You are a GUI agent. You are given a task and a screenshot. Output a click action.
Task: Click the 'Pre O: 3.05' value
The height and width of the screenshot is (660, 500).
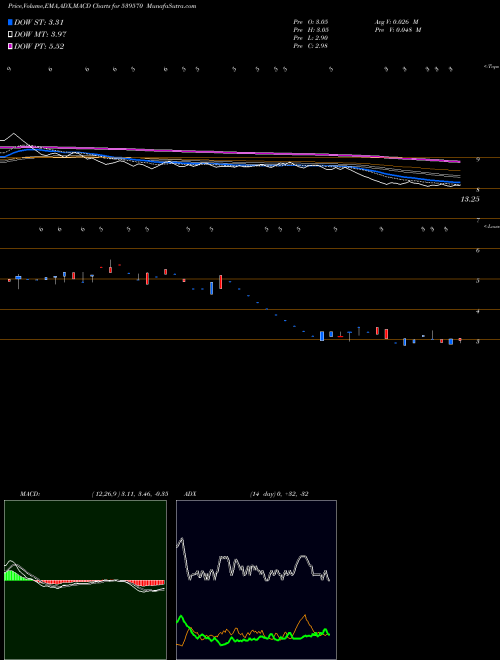[x=311, y=21]
